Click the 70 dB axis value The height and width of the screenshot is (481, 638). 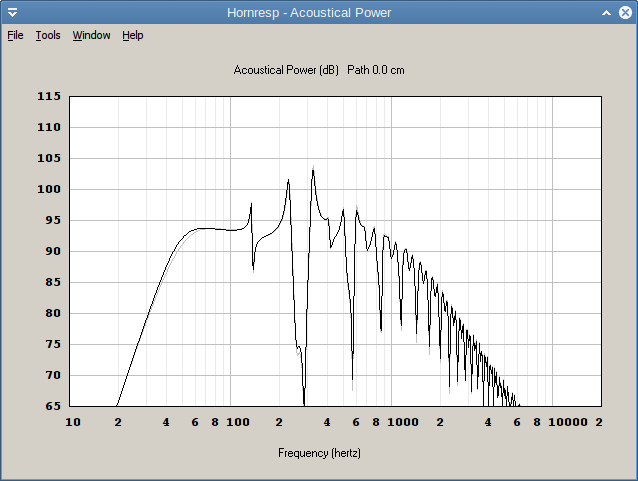pos(53,375)
